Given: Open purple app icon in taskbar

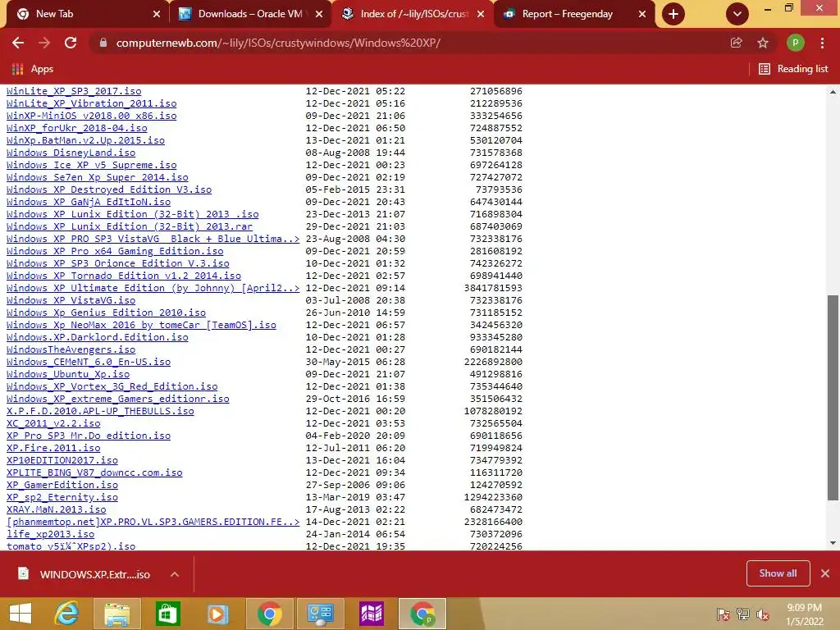Looking at the screenshot, I should (x=372, y=614).
